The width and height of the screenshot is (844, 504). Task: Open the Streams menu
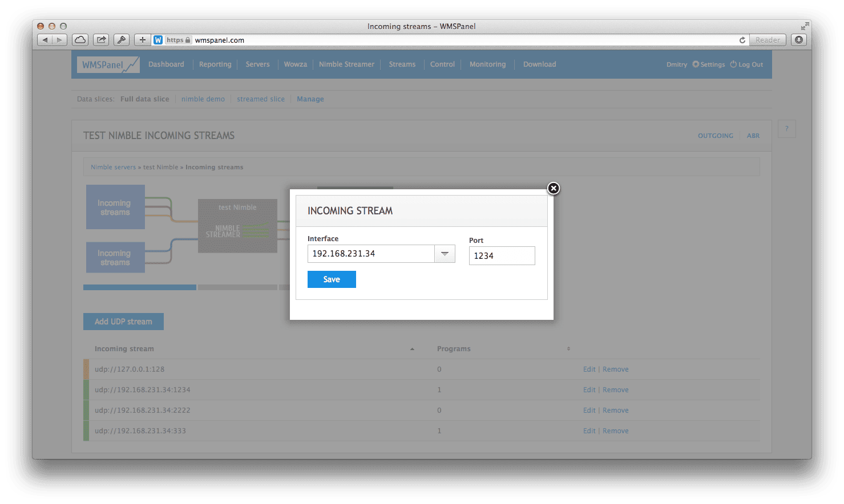[x=402, y=64]
